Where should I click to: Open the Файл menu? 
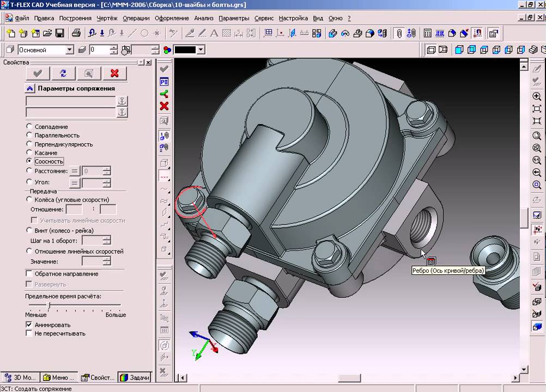[22, 18]
